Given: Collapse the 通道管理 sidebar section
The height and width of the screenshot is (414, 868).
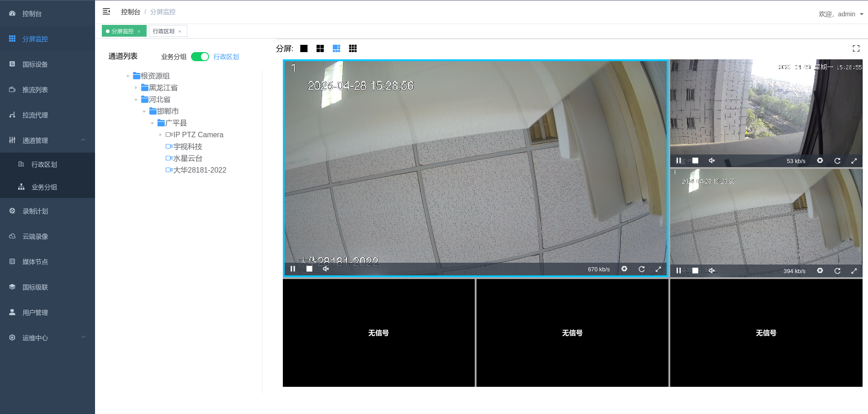Looking at the screenshot, I should pos(83,140).
